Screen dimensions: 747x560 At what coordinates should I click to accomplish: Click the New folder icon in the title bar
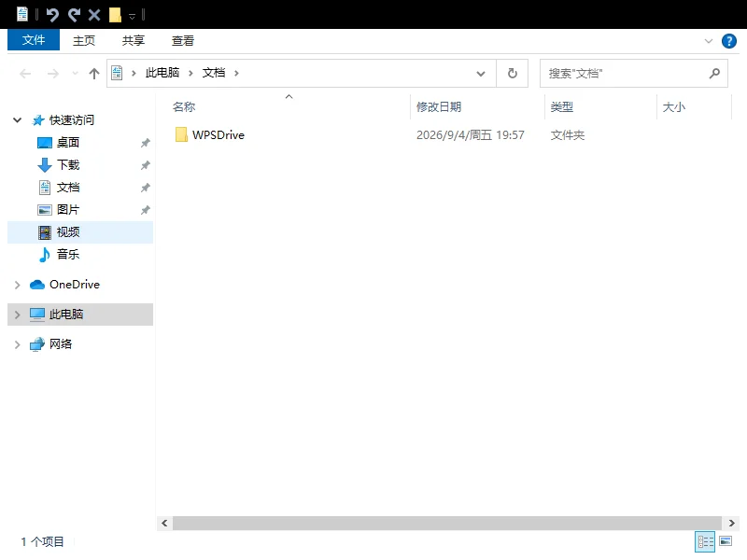115,15
